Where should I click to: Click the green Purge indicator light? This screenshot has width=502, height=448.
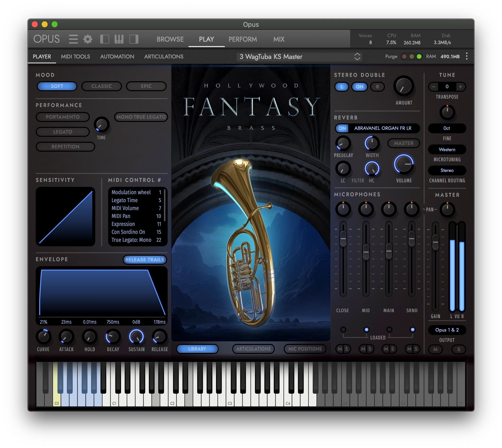(419, 56)
